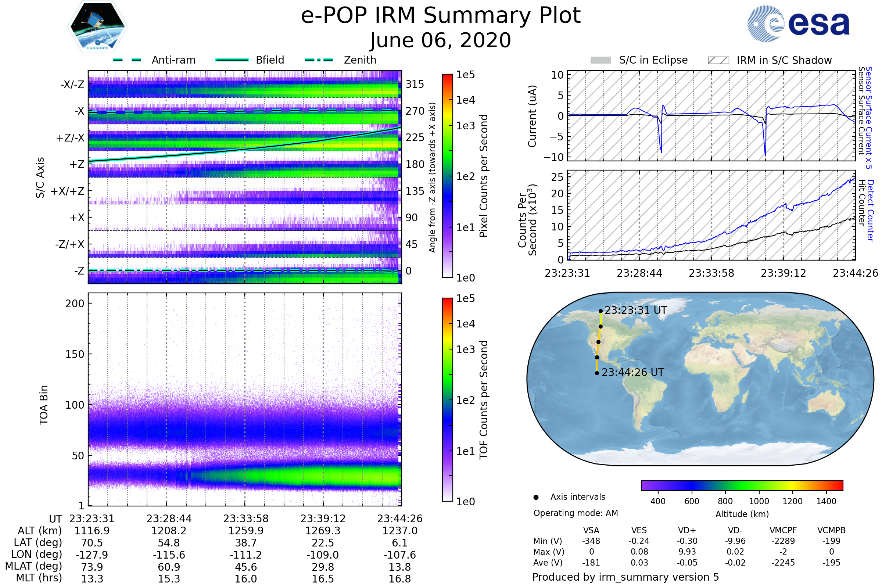This screenshot has height=588, width=882.
Task: Click the CASSIOPE satellite mission logo
Action: [97, 27]
